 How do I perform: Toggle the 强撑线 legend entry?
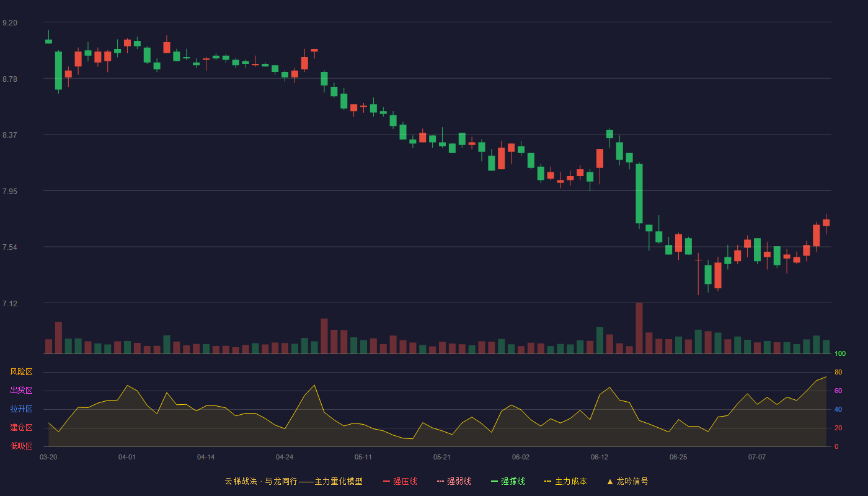pyautogui.click(x=508, y=481)
